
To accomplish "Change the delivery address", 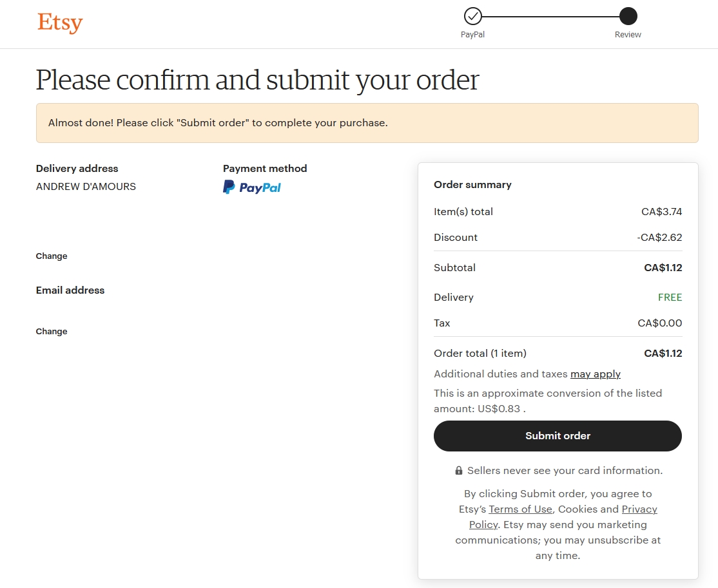I will [x=52, y=256].
